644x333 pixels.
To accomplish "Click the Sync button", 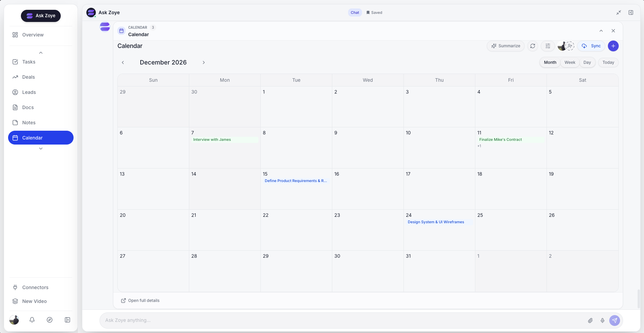I will 591,46.
